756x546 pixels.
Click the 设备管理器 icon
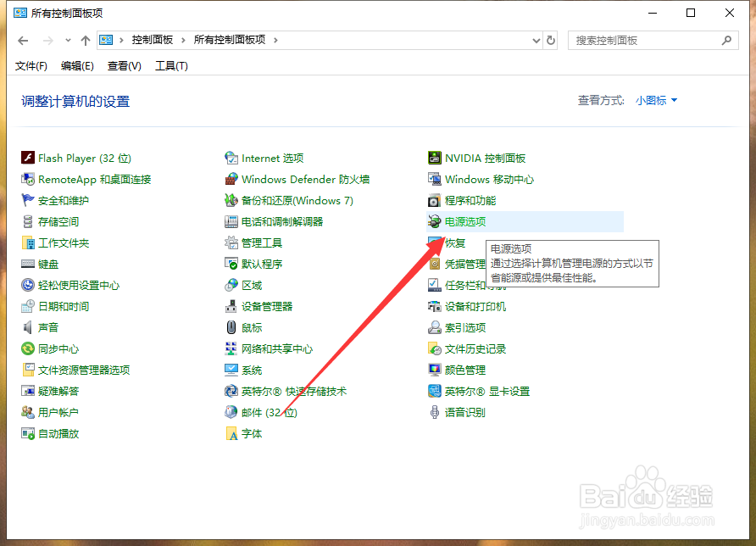tap(231, 306)
